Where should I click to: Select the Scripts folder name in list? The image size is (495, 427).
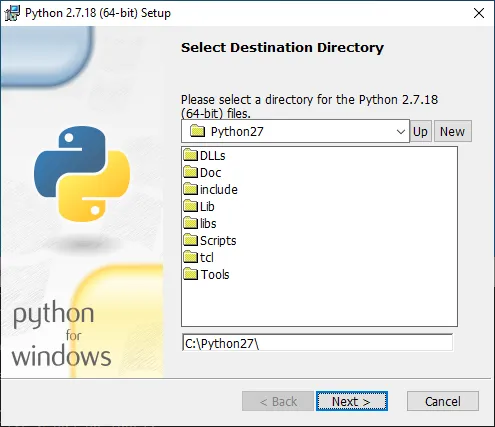pyautogui.click(x=218, y=241)
